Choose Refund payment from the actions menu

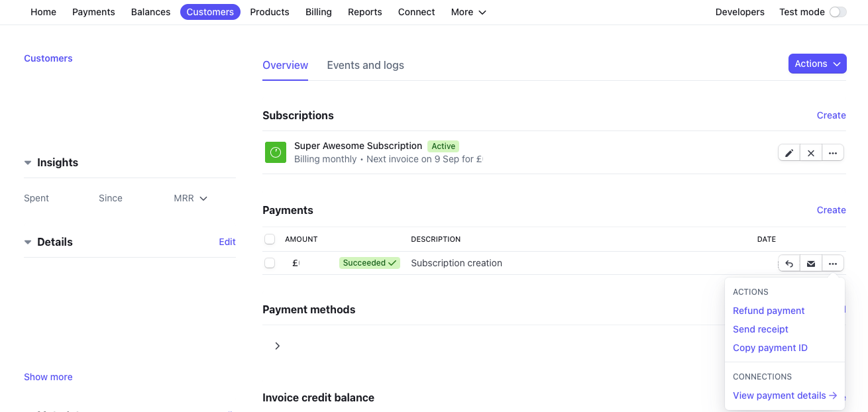768,311
